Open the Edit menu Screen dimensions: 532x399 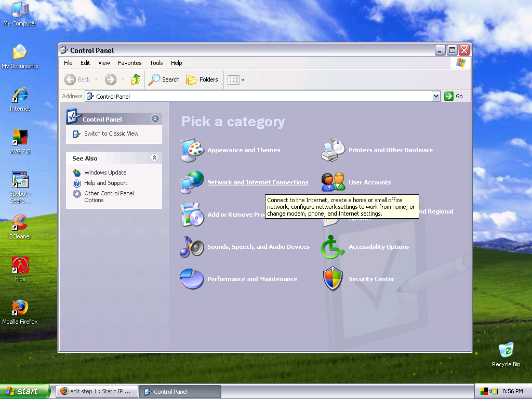(x=85, y=63)
